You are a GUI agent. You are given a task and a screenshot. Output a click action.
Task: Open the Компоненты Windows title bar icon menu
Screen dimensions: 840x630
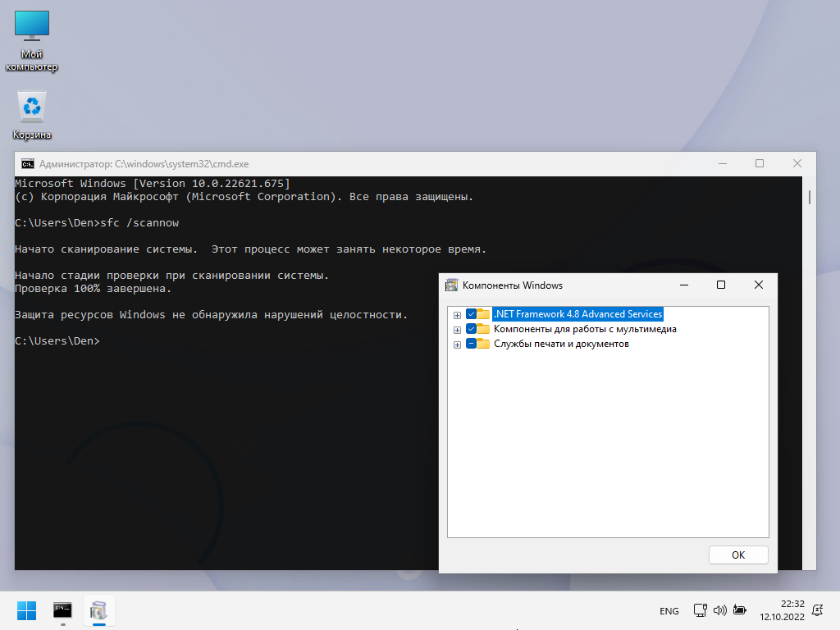pos(451,285)
